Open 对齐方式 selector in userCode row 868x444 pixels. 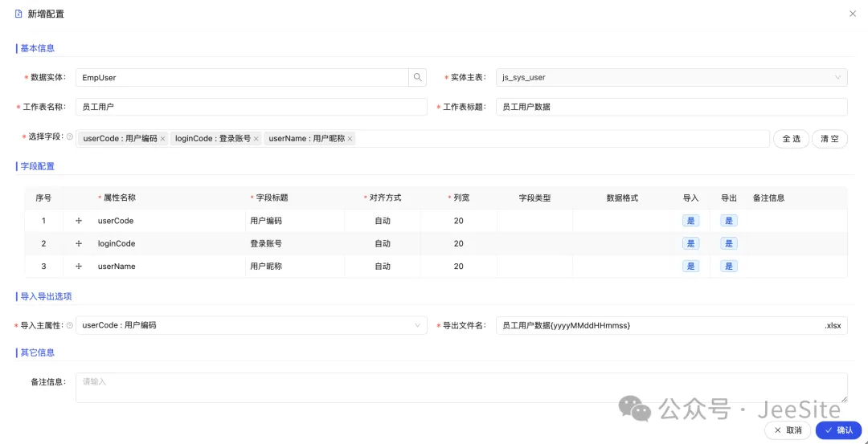tap(383, 221)
